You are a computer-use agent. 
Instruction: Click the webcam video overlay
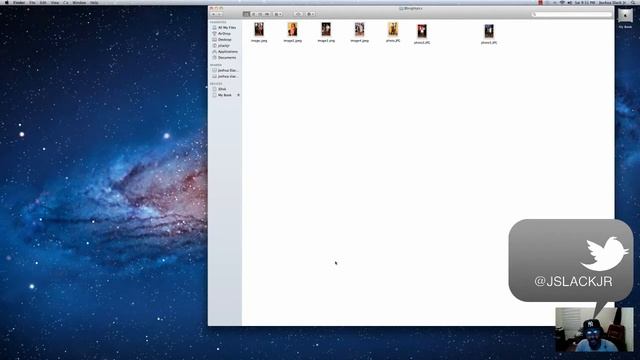(594, 330)
